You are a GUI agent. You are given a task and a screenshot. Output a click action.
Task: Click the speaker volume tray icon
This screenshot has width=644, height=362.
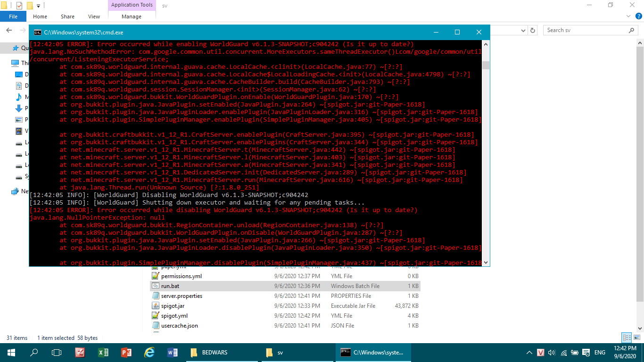pos(552,353)
